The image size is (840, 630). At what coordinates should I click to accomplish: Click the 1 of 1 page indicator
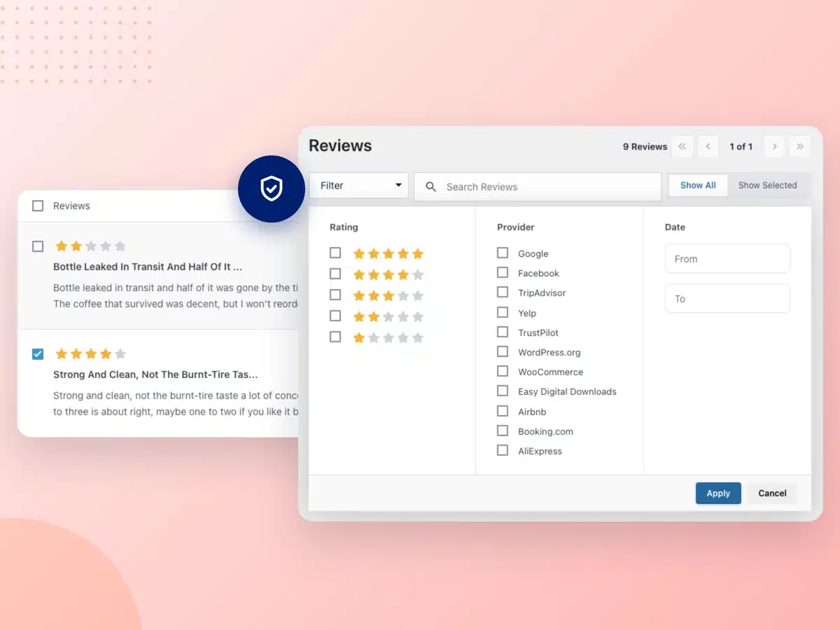point(741,147)
